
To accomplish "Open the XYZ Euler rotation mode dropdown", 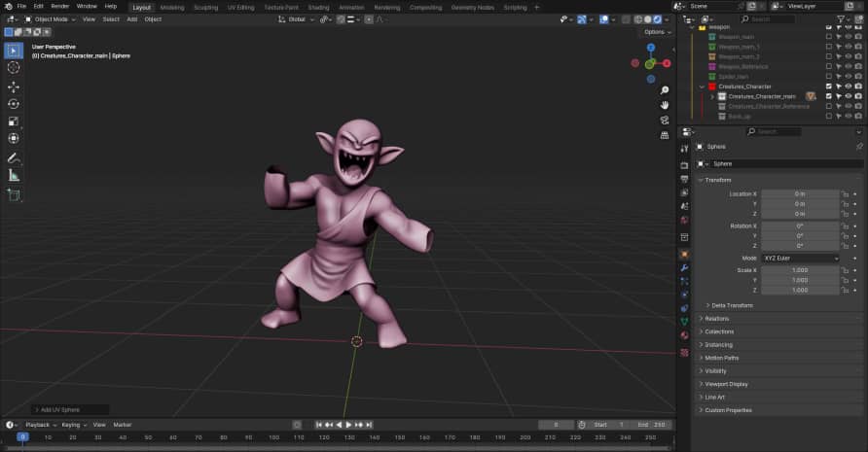I will [801, 259].
